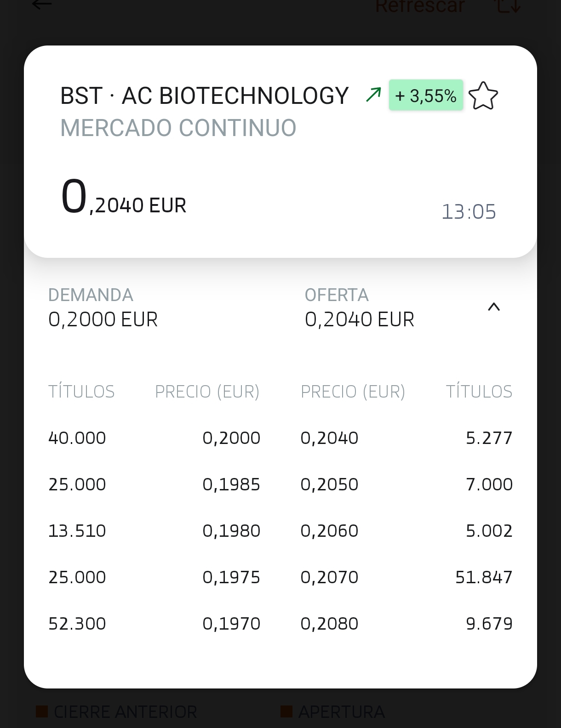561x728 pixels.
Task: Select ask price 0,2040 in order book
Action: (x=329, y=438)
